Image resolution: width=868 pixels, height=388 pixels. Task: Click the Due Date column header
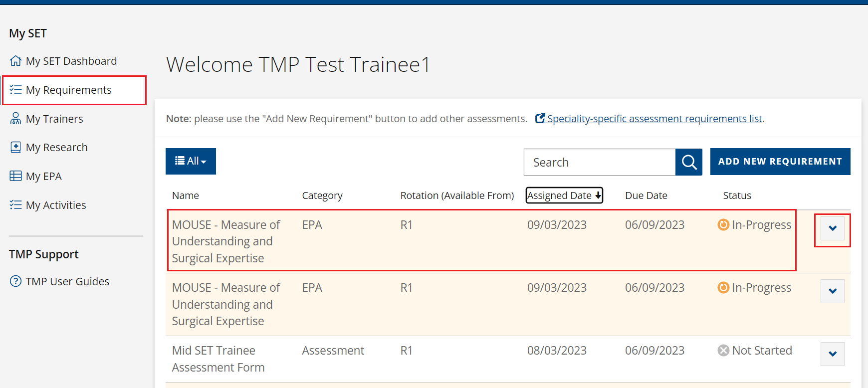coord(646,195)
